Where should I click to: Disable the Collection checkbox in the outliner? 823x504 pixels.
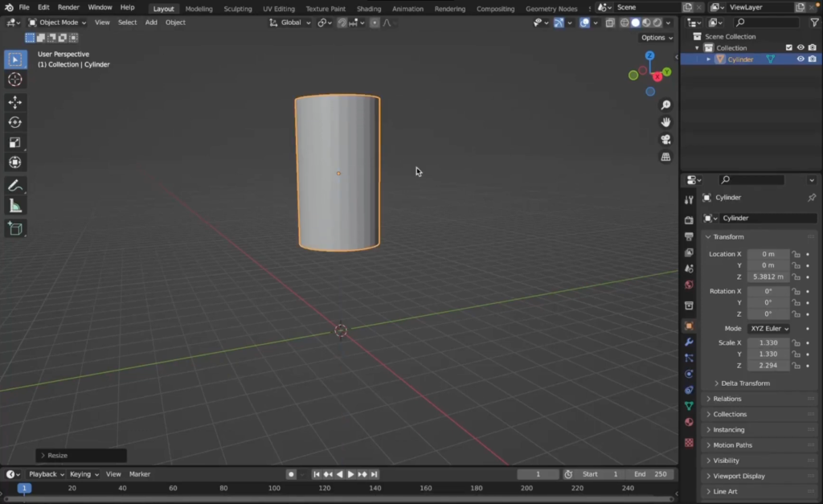(x=788, y=47)
